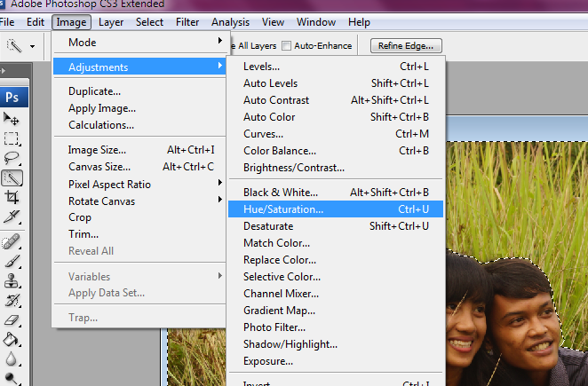
Task: Collapse the toolbox panel arrows
Action: click(x=3, y=70)
